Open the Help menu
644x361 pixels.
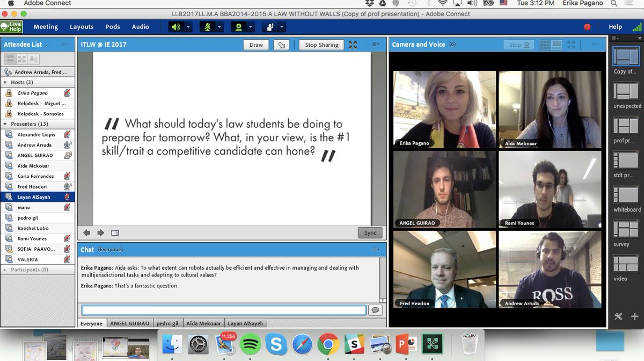point(615,27)
